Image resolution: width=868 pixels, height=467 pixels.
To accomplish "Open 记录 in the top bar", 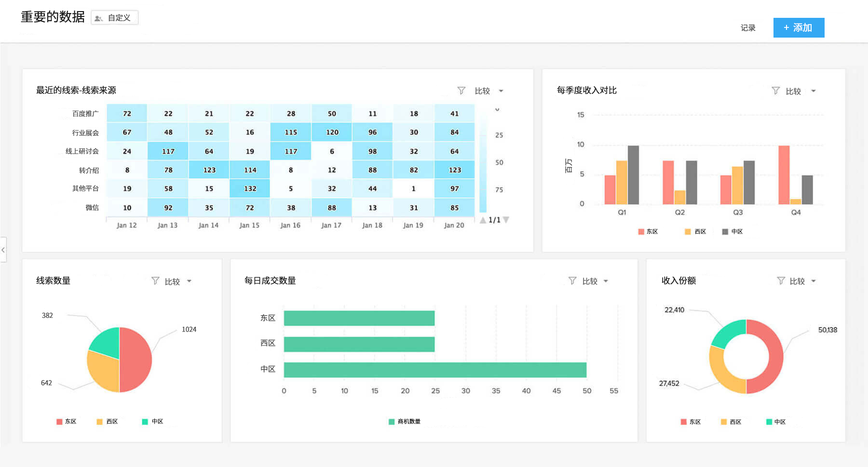I will (x=747, y=27).
